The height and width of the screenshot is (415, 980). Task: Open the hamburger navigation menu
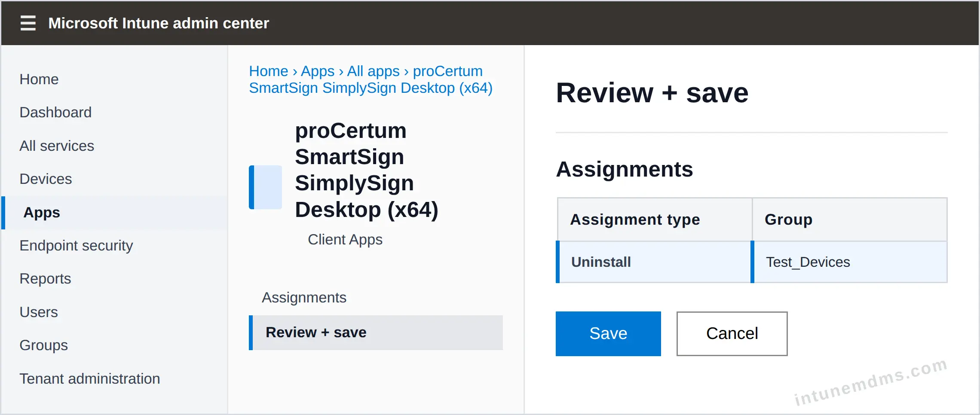[x=28, y=23]
